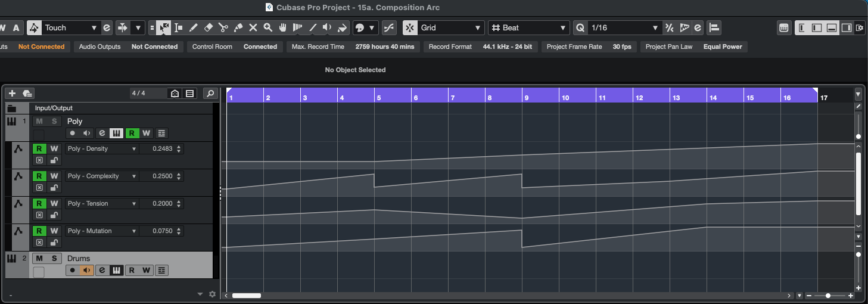This screenshot has width=868, height=304.
Task: Open Poly - Tension parameter dropdown
Action: (x=102, y=203)
